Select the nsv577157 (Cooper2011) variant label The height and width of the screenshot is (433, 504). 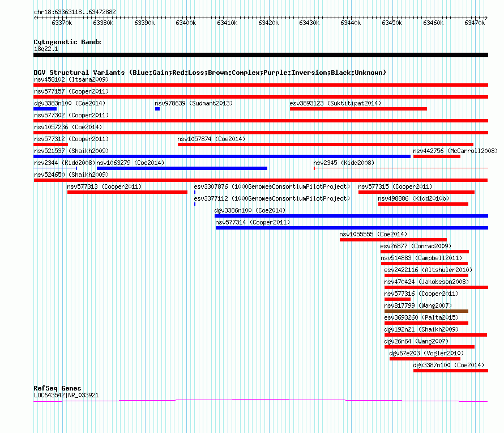tap(71, 91)
